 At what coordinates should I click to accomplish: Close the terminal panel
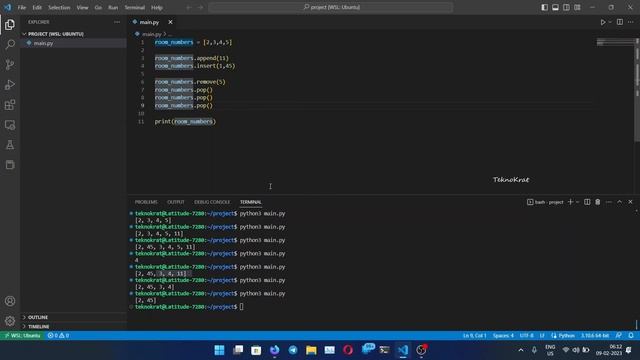[630, 202]
